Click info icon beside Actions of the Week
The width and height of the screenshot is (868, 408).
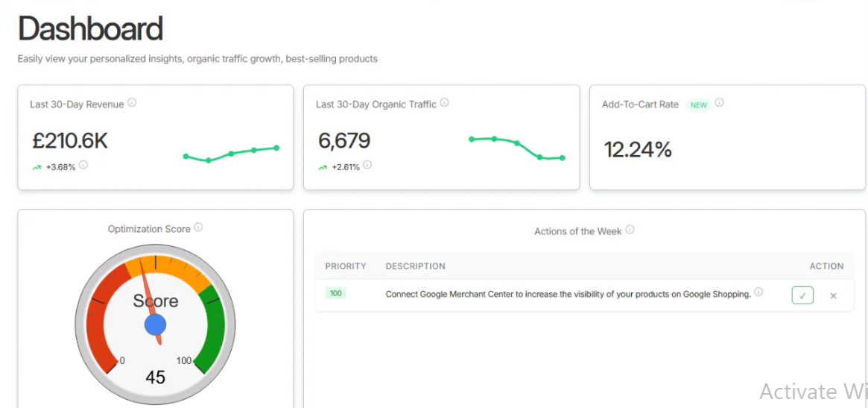(630, 230)
